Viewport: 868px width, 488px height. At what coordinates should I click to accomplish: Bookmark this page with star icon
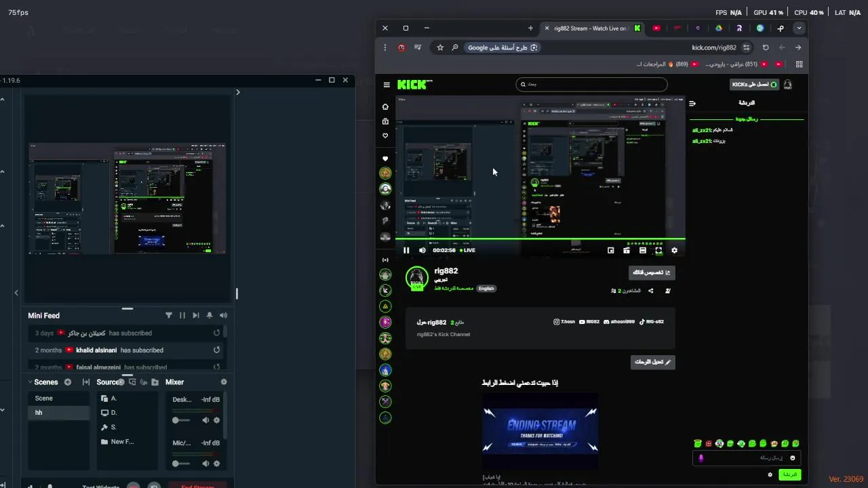(440, 47)
